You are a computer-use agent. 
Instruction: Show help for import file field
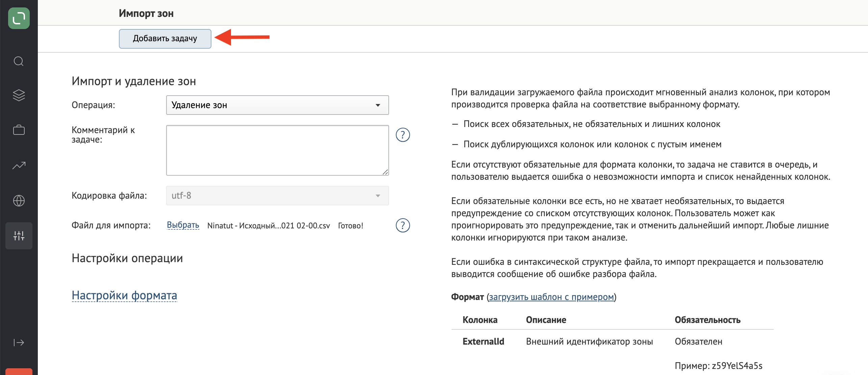pos(403,225)
